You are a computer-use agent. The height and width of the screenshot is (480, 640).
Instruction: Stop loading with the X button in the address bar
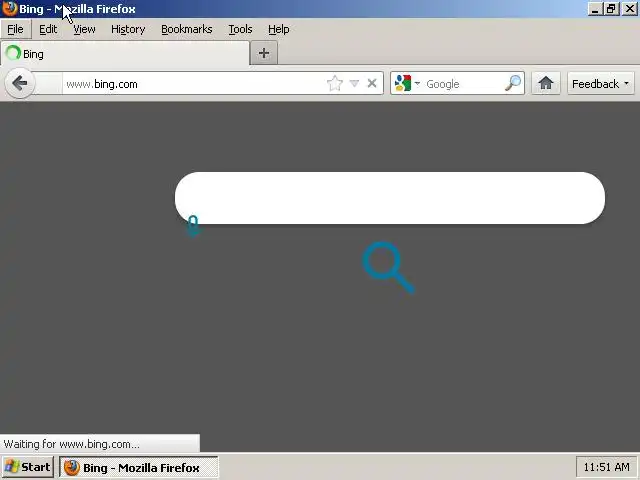pos(372,84)
